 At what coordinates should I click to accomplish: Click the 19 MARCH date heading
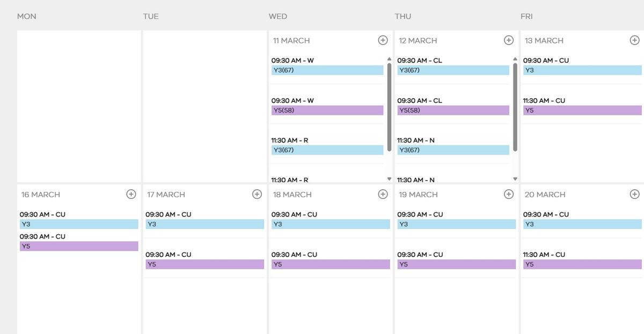(x=418, y=195)
